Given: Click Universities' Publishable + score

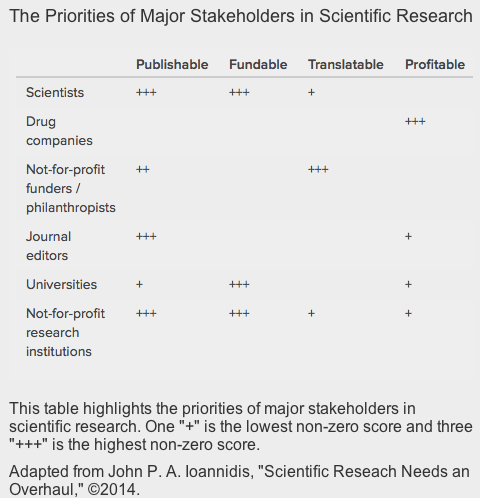Looking at the screenshot, I should (x=139, y=284).
